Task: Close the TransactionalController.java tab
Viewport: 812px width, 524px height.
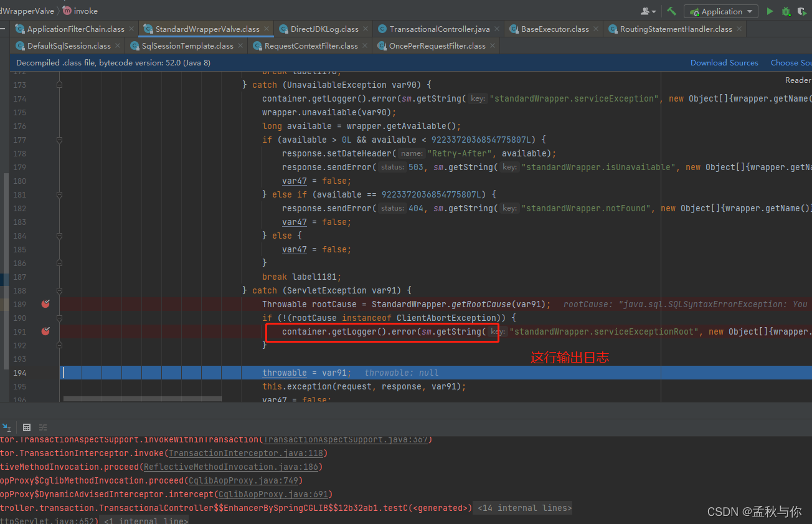Action: (496, 29)
